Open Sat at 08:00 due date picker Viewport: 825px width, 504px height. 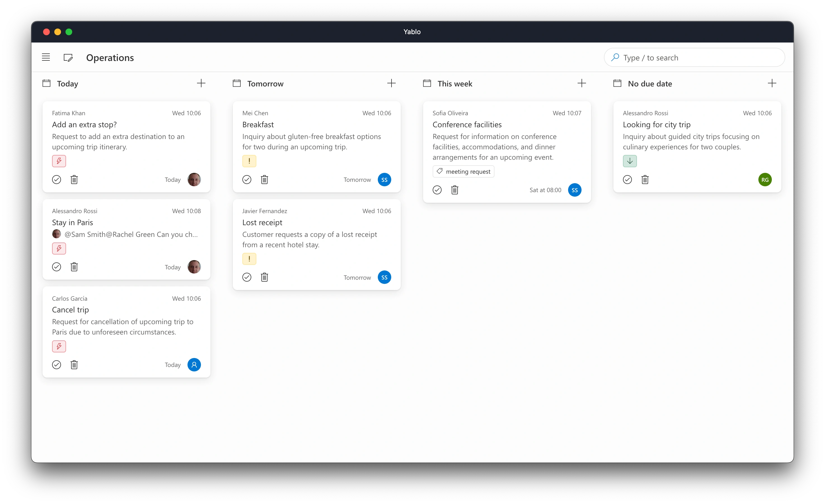(x=545, y=190)
